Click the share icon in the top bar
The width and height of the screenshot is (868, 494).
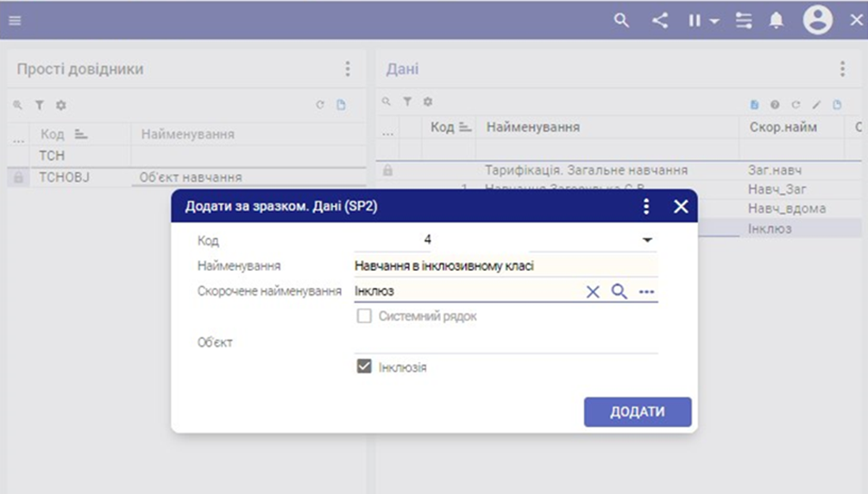coord(660,21)
